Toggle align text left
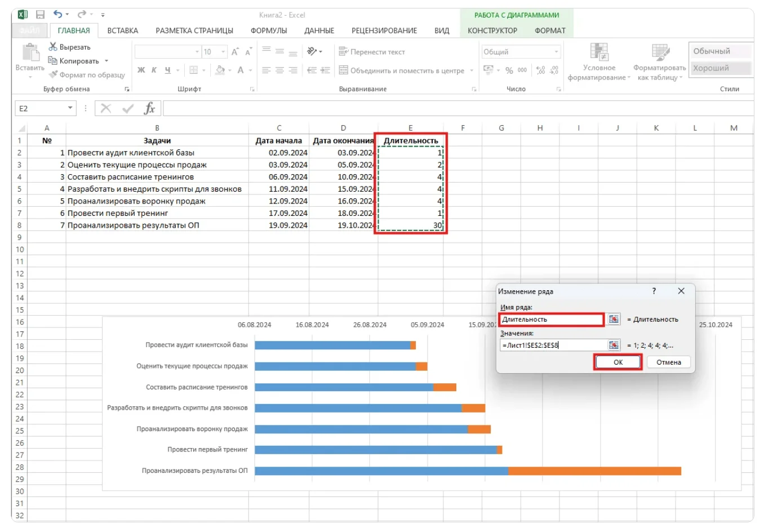Screen dimensions: 764x532 (266, 70)
